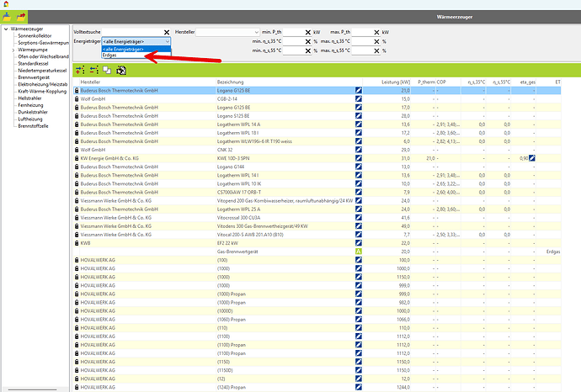Clear the min. η_s,55 °C field with X
This screenshot has height=392, width=581.
[x=308, y=50]
